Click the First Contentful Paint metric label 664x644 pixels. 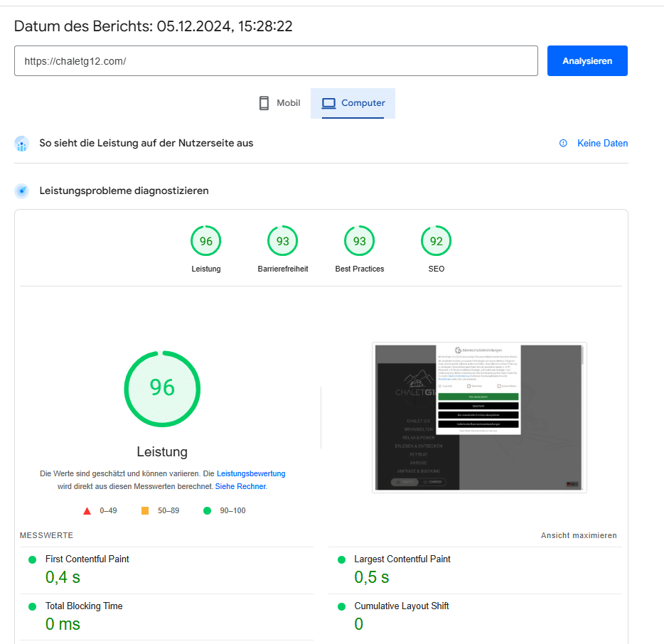click(x=87, y=559)
